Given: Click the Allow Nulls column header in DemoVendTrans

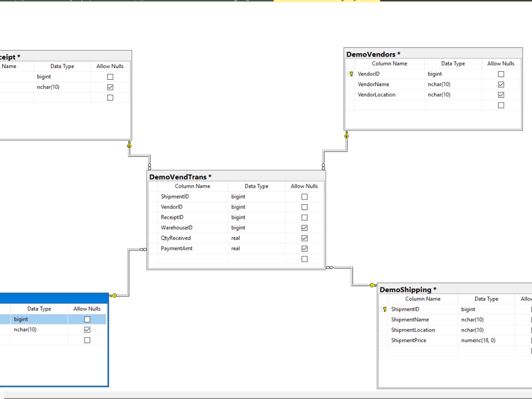Looking at the screenshot, I should [304, 186].
